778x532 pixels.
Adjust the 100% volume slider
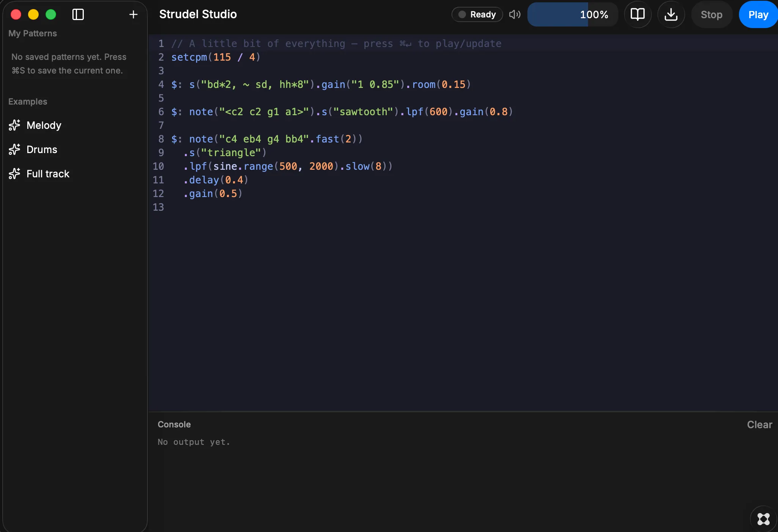pos(573,14)
